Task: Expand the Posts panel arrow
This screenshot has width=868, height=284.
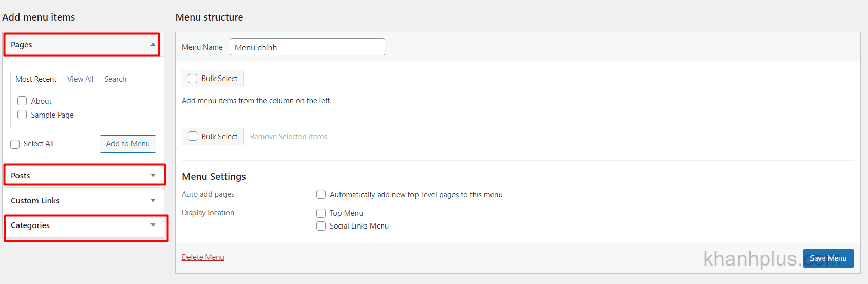Action: [x=153, y=175]
